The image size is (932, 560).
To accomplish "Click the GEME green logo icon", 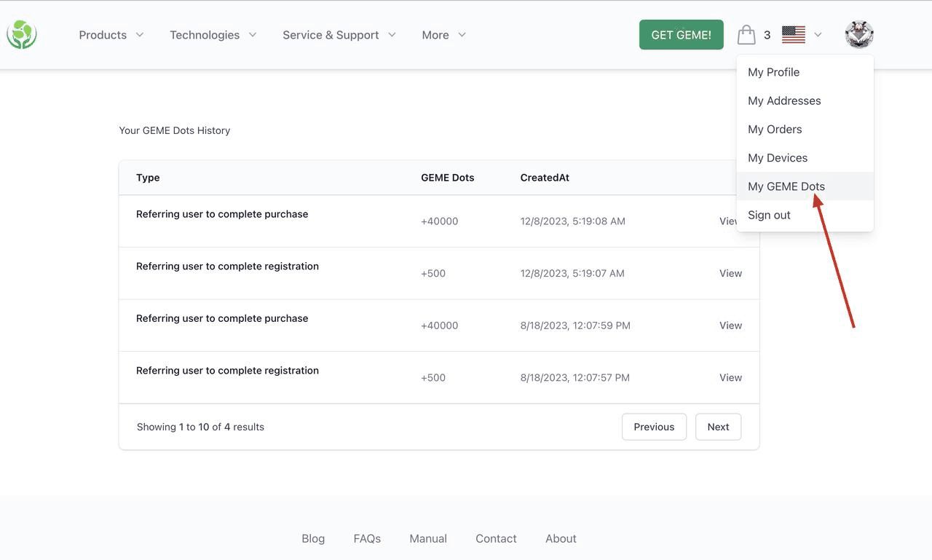I will click(x=22, y=34).
